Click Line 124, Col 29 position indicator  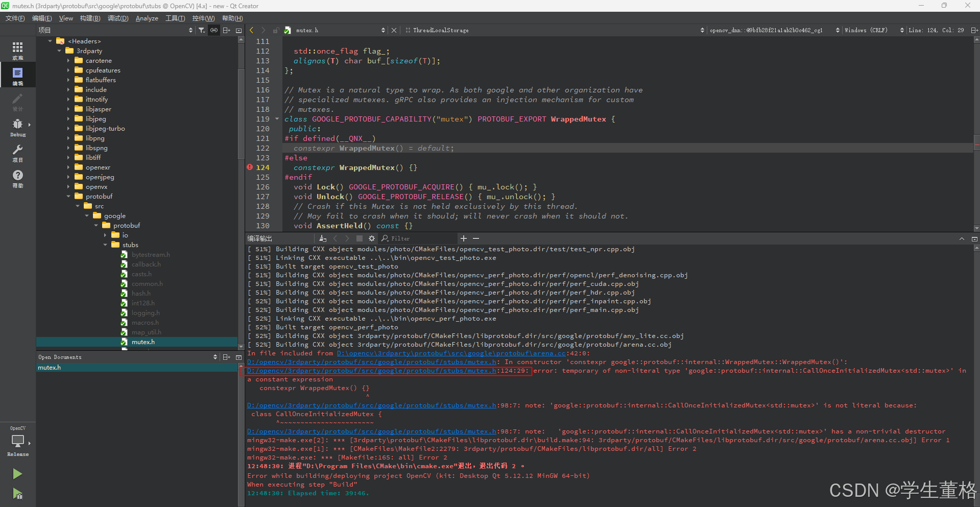[x=936, y=30]
